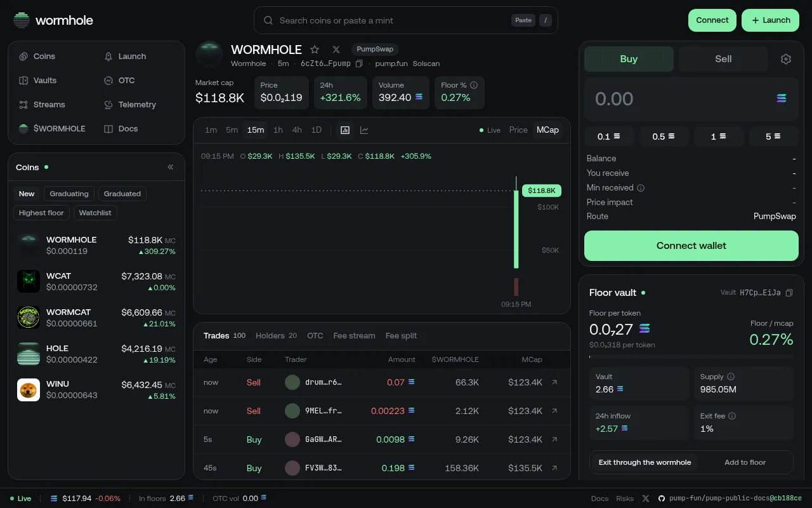The height and width of the screenshot is (508, 812).
Task: Choose Add to floor option
Action: pos(745,462)
